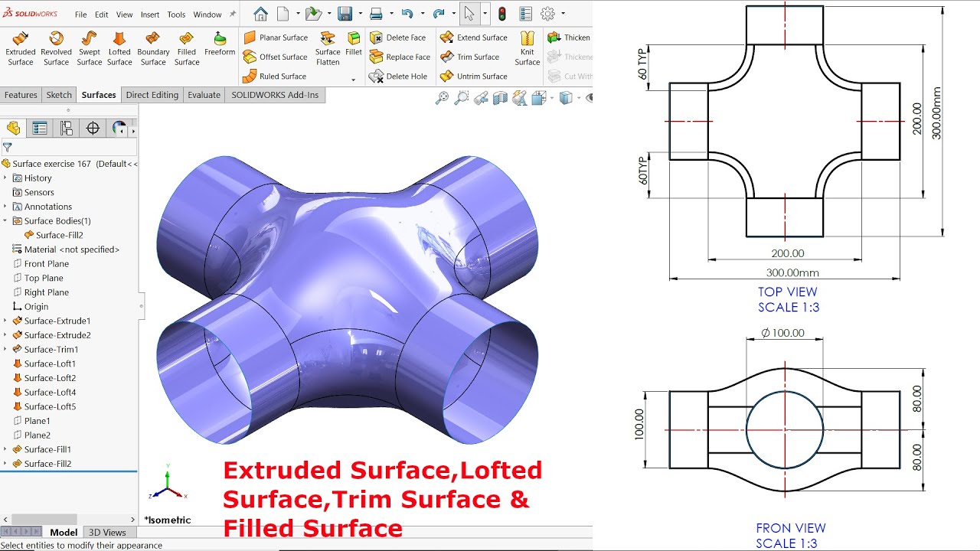Open the Surface Flatten tool

click(328, 49)
